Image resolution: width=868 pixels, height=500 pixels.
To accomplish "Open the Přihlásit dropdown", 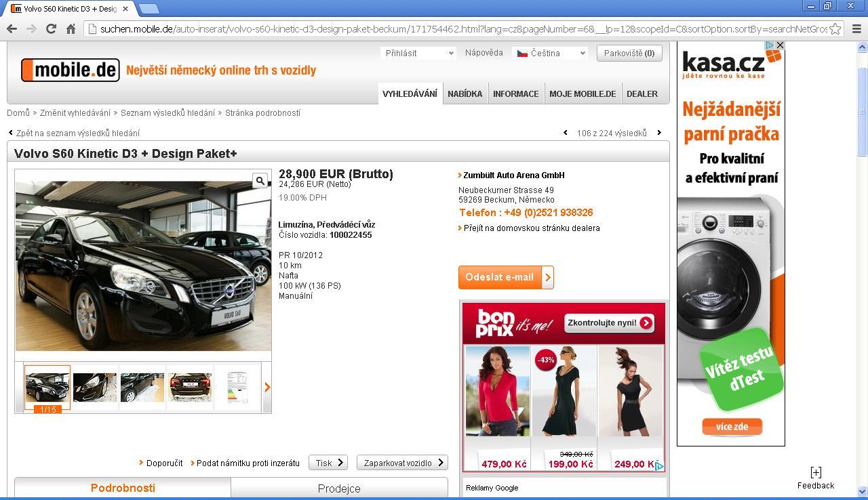I will (418, 53).
